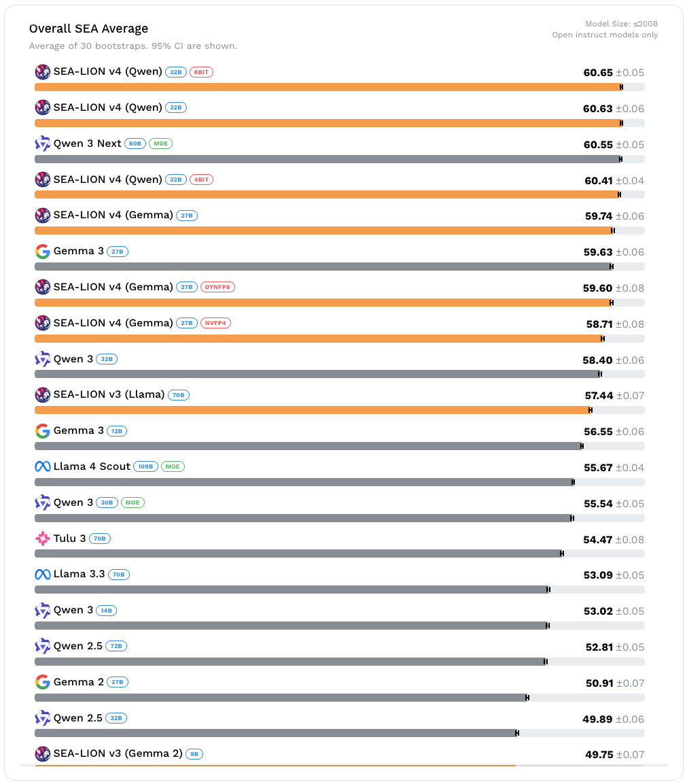The width and height of the screenshot is (687, 784).
Task: Click the Meta logo next to Llama 4 Scout
Action: click(x=43, y=466)
